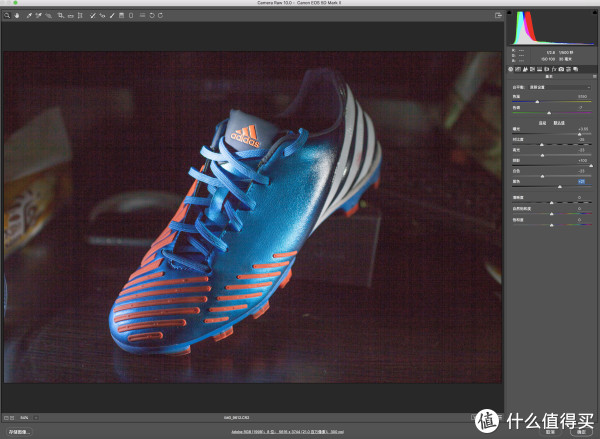The image size is (600, 439).
Task: Switch to the Presets panel tab
Action: click(x=568, y=69)
